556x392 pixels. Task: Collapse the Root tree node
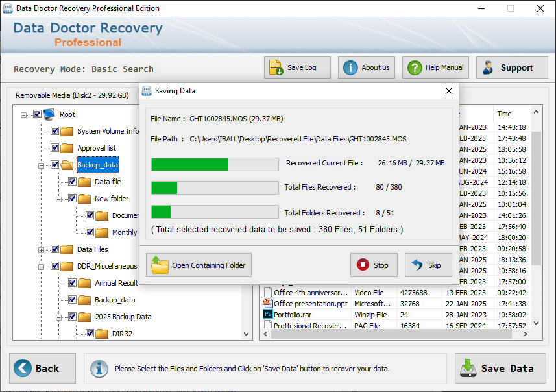point(23,115)
